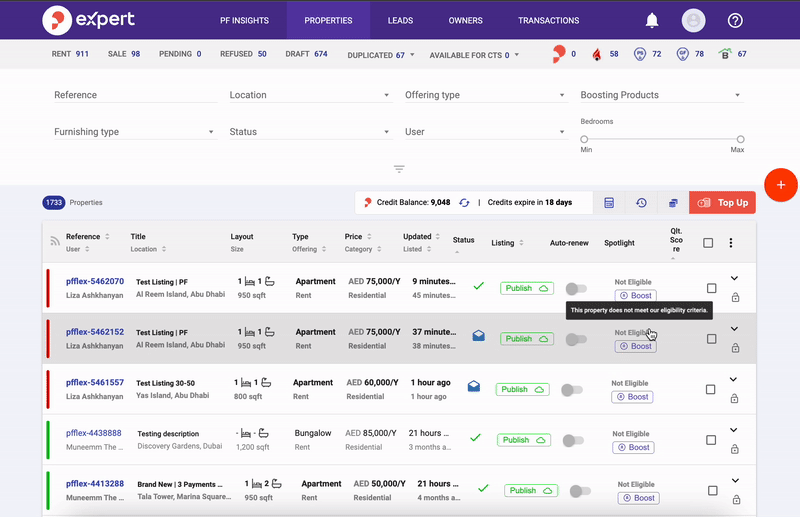
Task: Open the Location filter dropdown
Action: click(311, 95)
